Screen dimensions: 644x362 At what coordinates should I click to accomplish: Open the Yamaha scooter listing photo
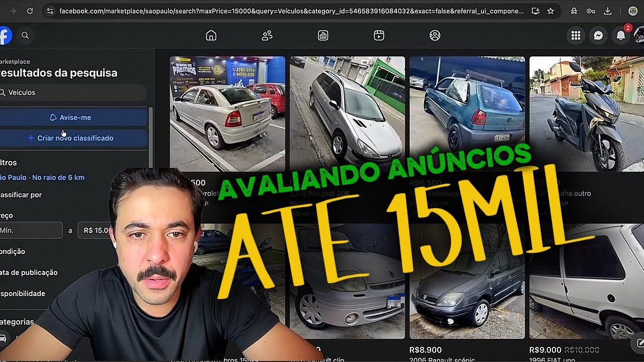click(587, 114)
